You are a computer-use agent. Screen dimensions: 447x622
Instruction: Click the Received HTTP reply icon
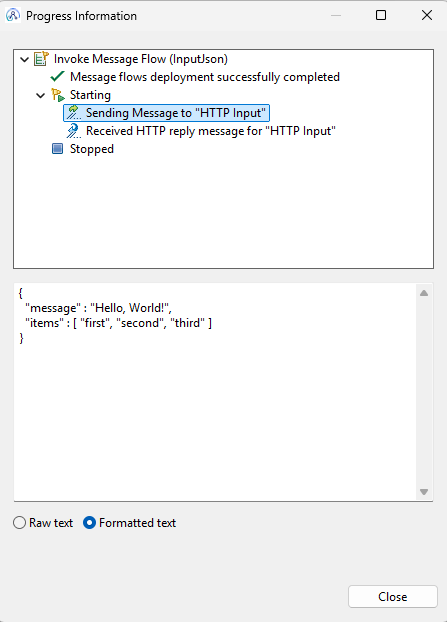pyautogui.click(x=73, y=131)
